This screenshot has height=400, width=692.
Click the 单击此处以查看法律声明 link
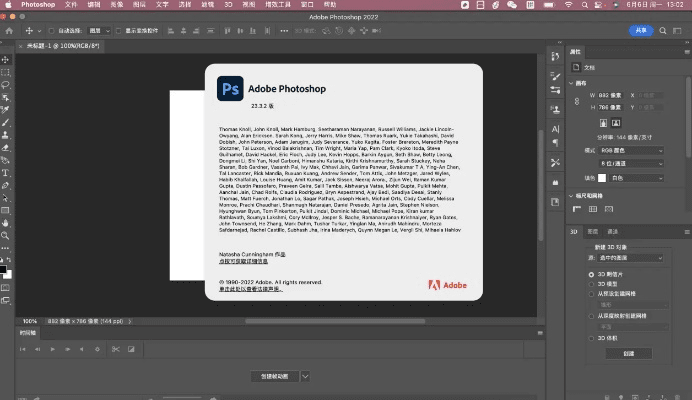250,291
